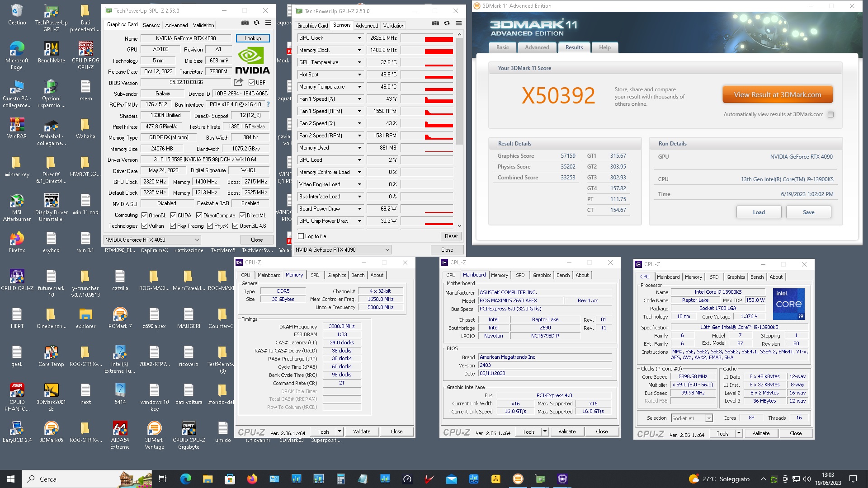Check Automatically view results at 3DMark.com

pyautogui.click(x=830, y=115)
